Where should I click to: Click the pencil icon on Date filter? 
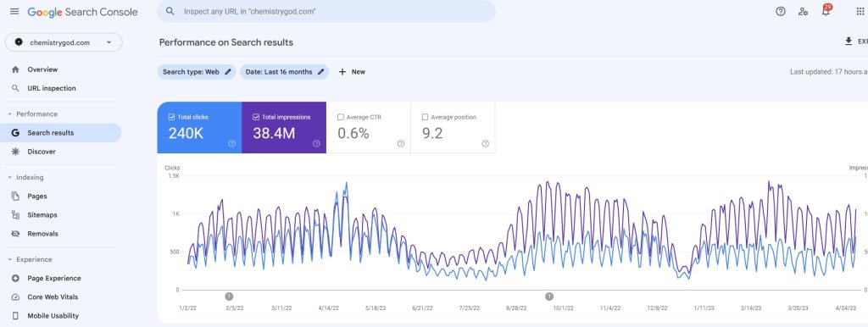pos(321,72)
